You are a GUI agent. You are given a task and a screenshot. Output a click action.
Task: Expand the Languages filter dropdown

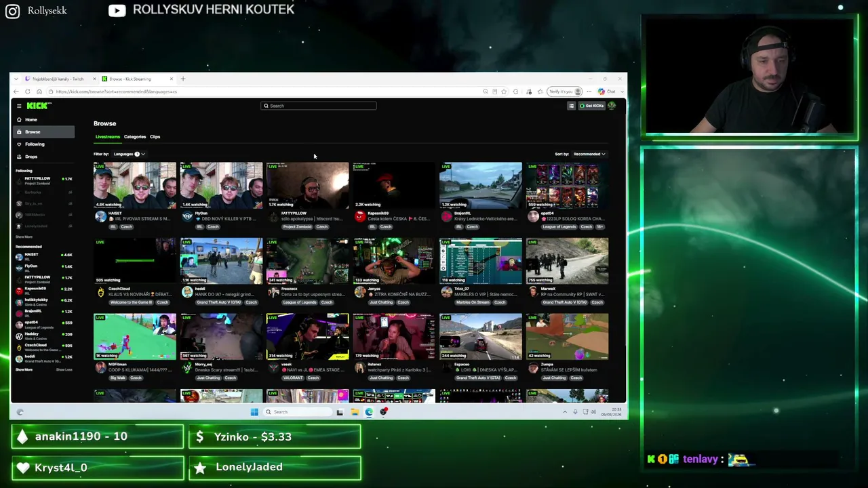coord(129,154)
